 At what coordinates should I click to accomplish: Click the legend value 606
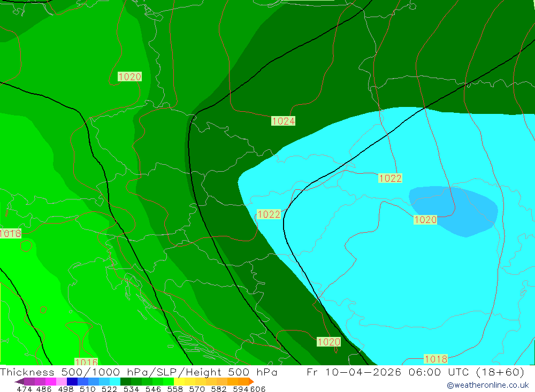pyautogui.click(x=258, y=389)
